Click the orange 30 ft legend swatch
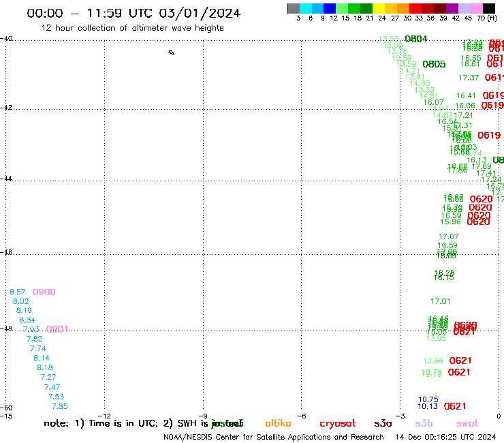 (x=403, y=8)
